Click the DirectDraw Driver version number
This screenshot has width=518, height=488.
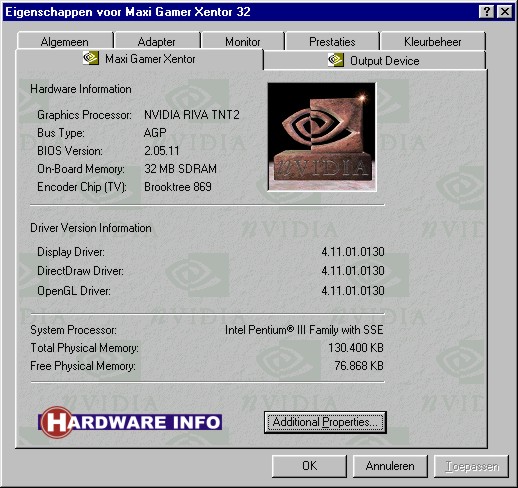[353, 271]
